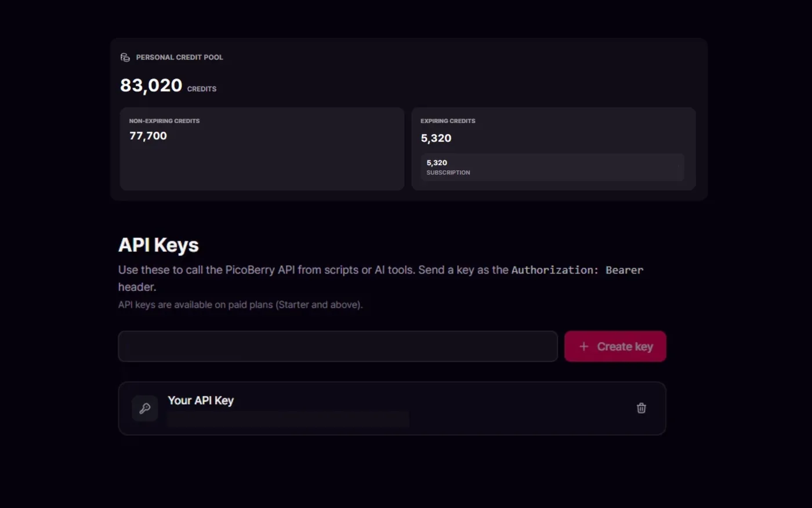Click the Non-Expiring Credits label text
Image resolution: width=812 pixels, height=508 pixels.
coord(164,121)
